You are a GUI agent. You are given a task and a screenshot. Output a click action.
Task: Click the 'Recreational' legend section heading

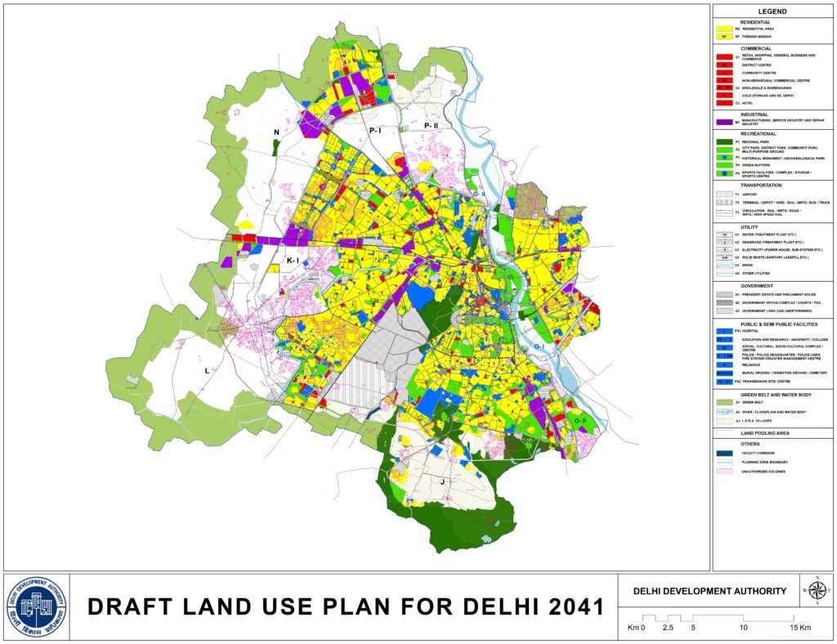[x=758, y=134]
